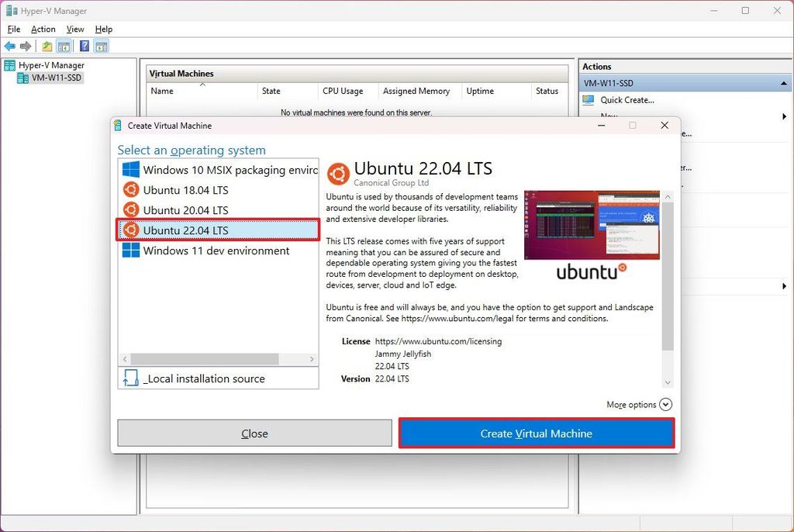Select Ubuntu 20.04 LTS from list
The height and width of the screenshot is (532, 794).
point(219,209)
